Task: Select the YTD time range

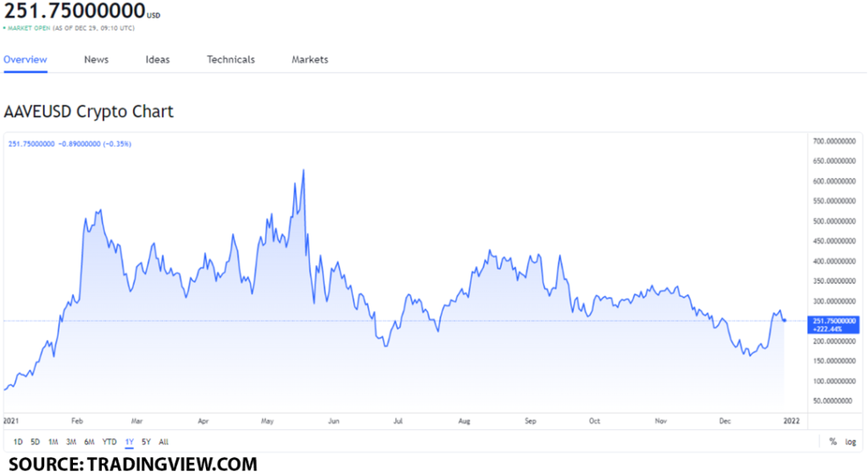Action: 109,442
